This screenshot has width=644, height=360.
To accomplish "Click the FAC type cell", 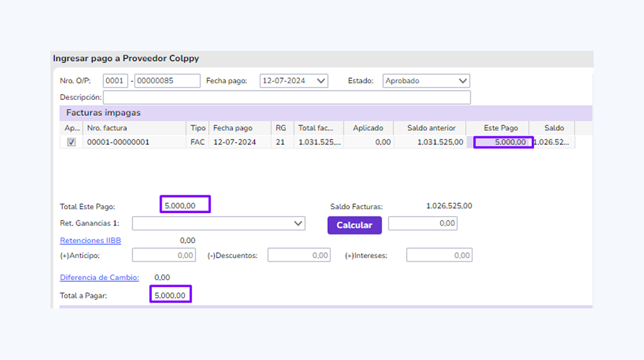I will click(x=197, y=142).
